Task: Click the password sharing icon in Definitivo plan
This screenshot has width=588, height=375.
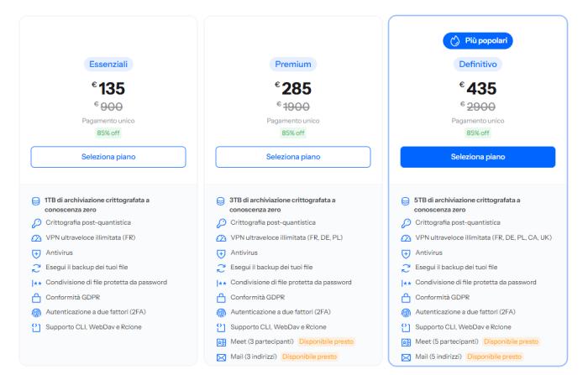Action: (x=406, y=283)
